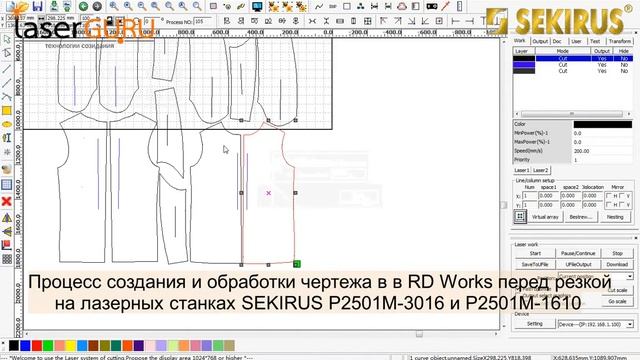640x360 pixels.
Task: Click the SaveToUFile button
Action: point(535,264)
